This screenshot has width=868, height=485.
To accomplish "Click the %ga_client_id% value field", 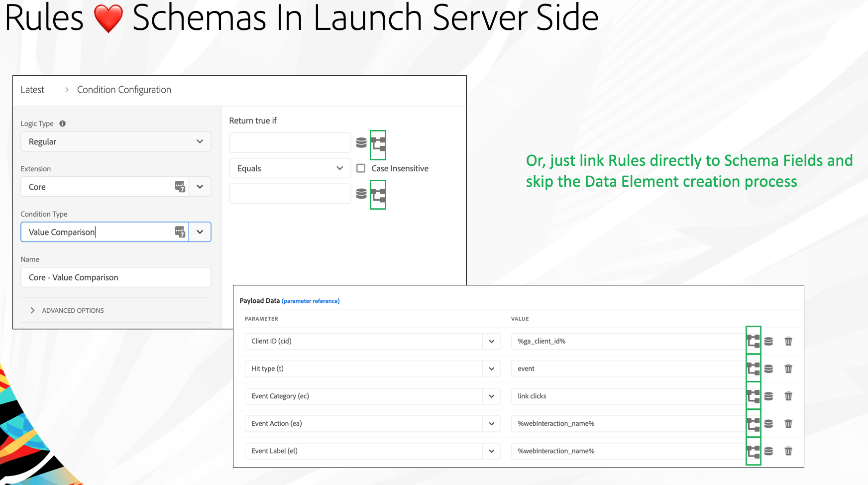I will [x=628, y=341].
